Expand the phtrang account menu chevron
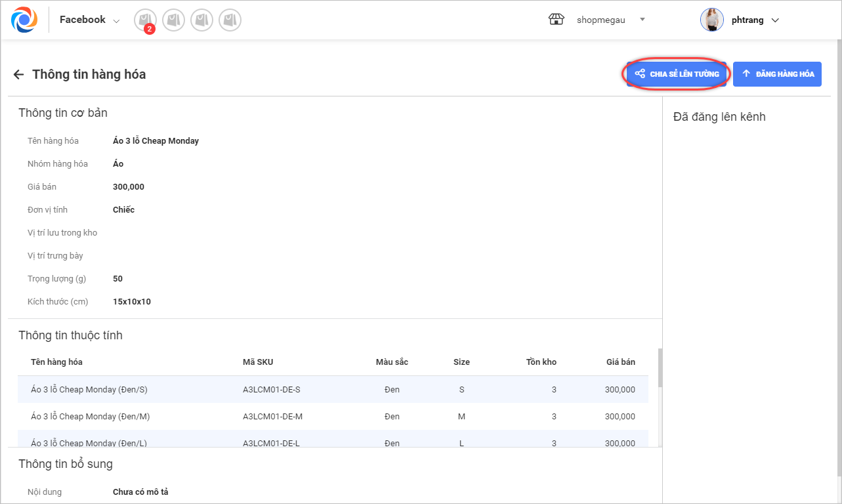This screenshot has height=504, width=842. click(x=775, y=20)
